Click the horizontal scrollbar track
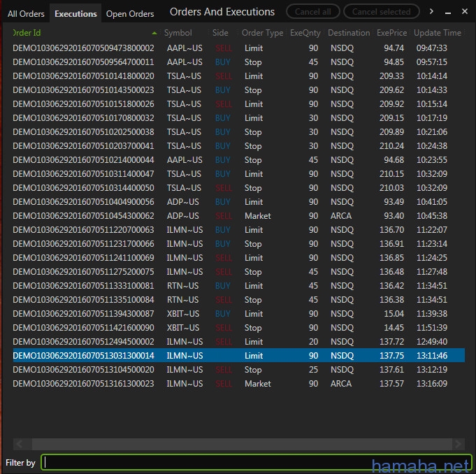This screenshot has width=476, height=474. (242, 444)
